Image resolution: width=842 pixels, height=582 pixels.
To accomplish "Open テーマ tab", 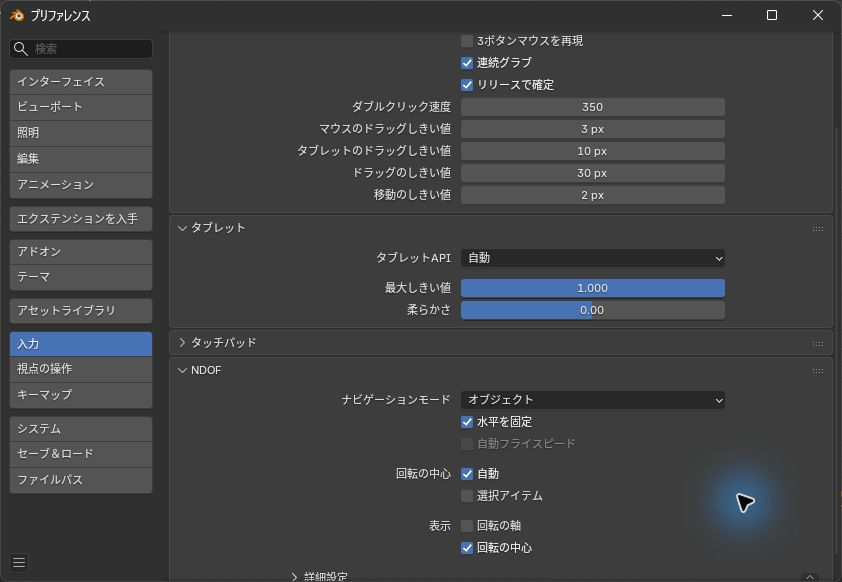I will [x=81, y=277].
